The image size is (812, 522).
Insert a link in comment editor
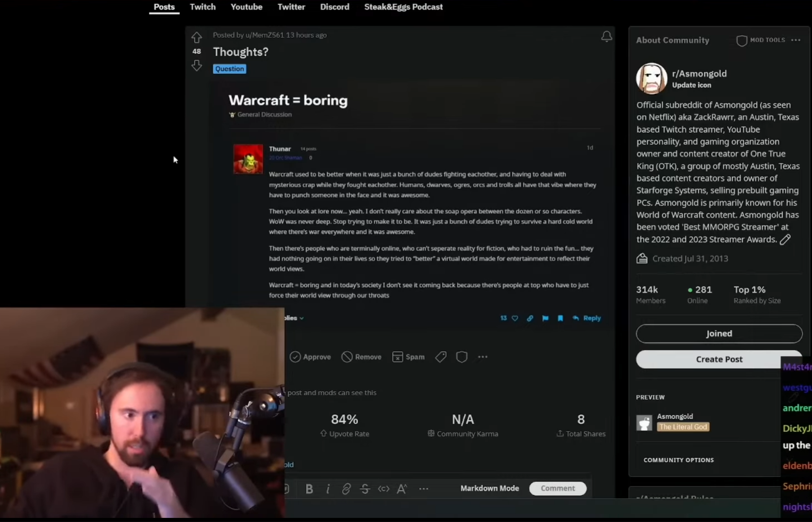(x=346, y=489)
